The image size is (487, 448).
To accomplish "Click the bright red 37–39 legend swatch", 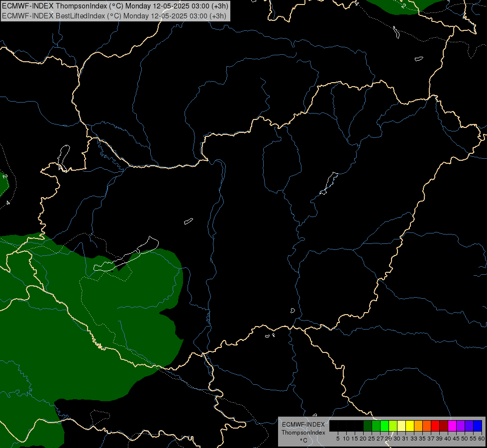I will pyautogui.click(x=435, y=426).
